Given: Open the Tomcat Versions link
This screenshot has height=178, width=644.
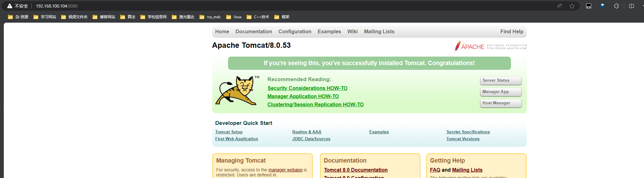Looking at the screenshot, I should pyautogui.click(x=463, y=139).
